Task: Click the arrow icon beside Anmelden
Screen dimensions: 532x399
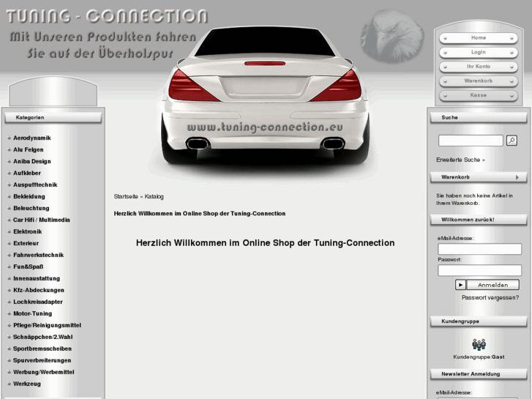Action: click(460, 285)
